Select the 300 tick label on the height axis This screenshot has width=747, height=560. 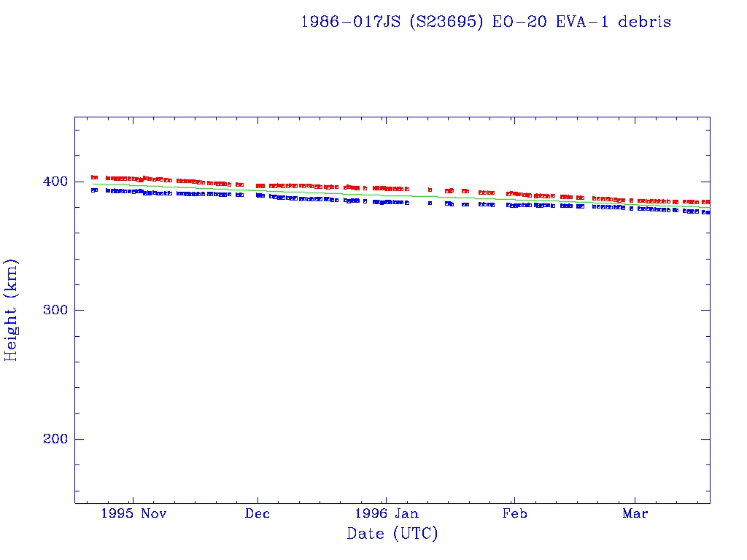(54, 311)
